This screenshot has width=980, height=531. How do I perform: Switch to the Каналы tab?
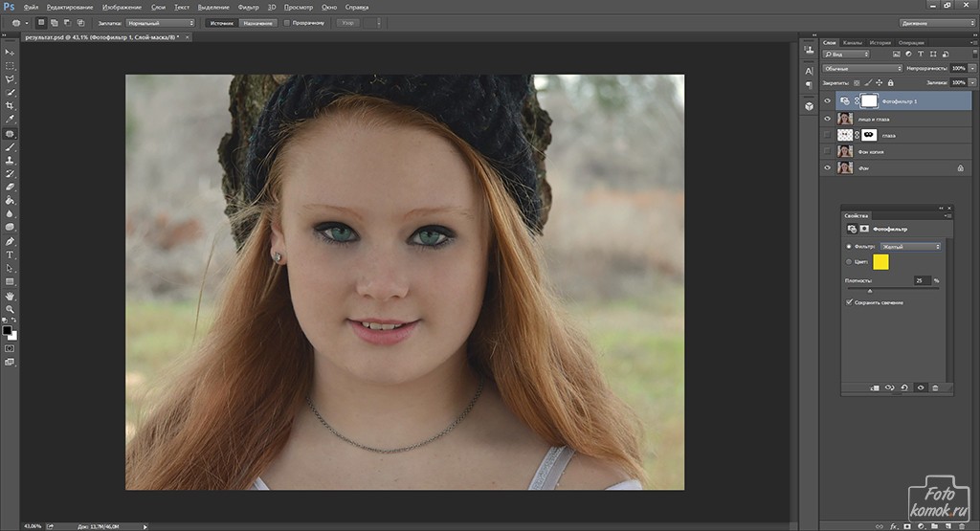coord(852,42)
